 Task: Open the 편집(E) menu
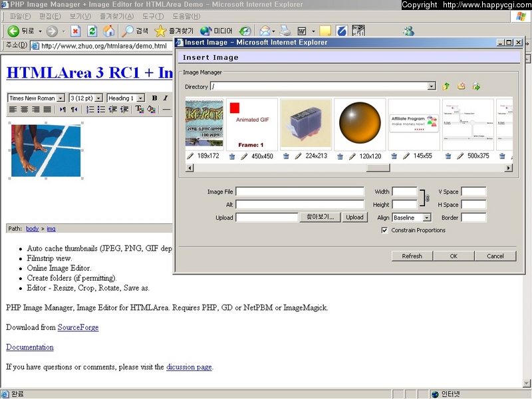pyautogui.click(x=51, y=16)
